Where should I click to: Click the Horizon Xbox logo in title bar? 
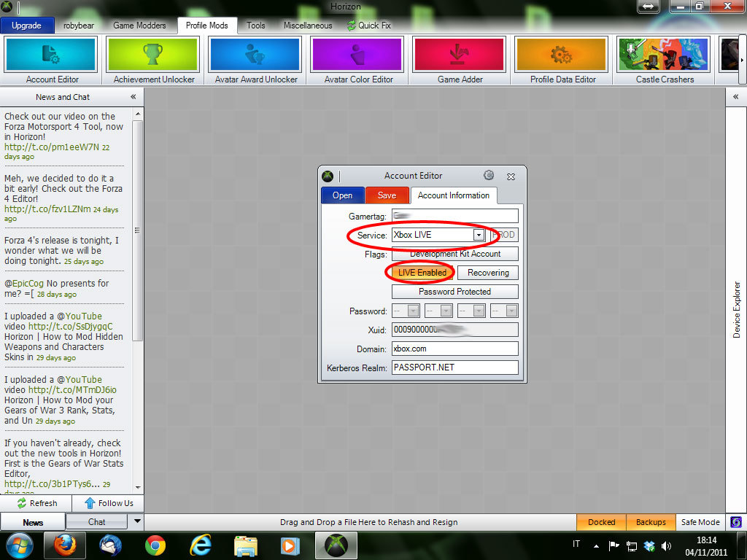(x=7, y=7)
